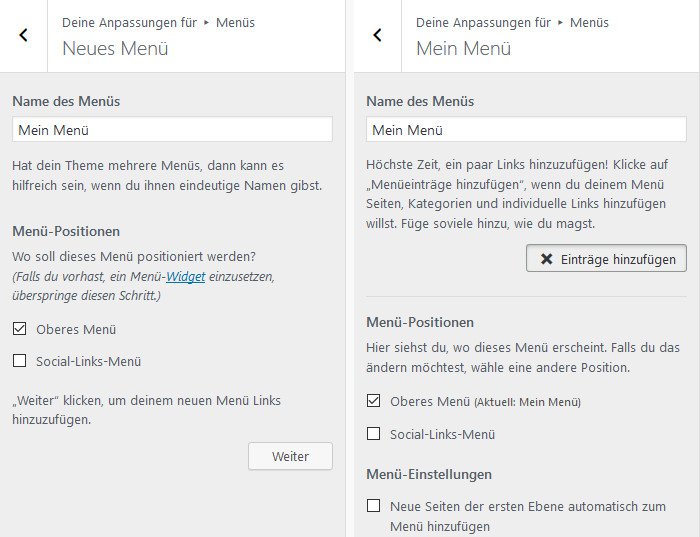Image resolution: width=700 pixels, height=537 pixels.
Task: Check Social-Links-Menü in Mein Menü panel
Action: point(373,433)
